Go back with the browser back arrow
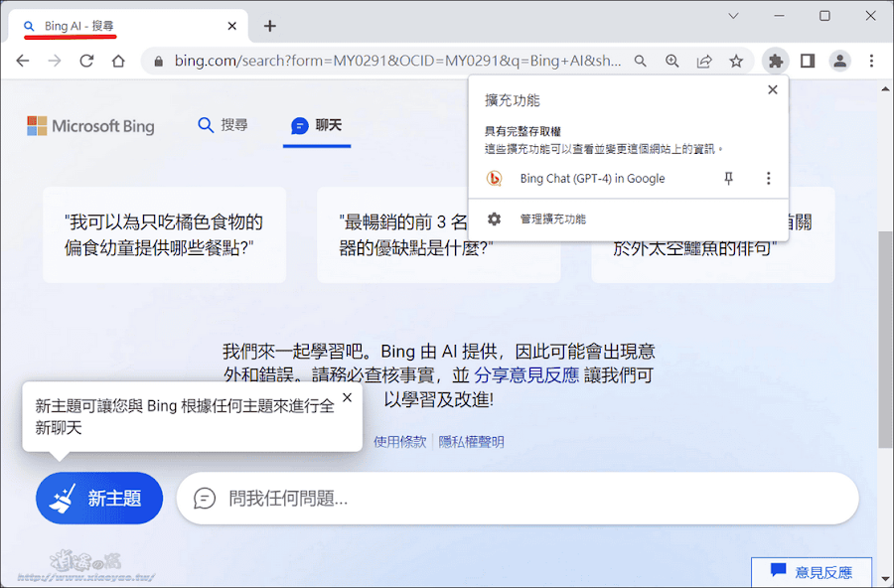Screen dimensions: 894x588 coord(22,61)
